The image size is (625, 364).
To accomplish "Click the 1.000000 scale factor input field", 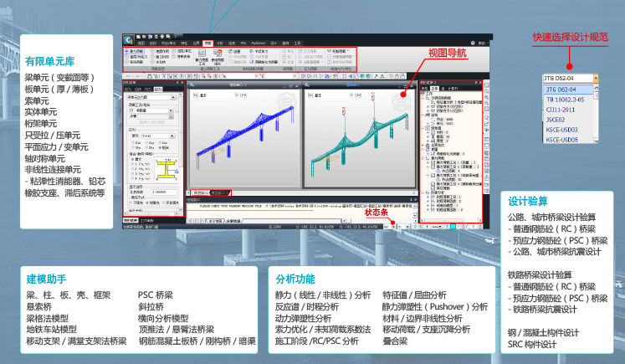I will [x=164, y=192].
